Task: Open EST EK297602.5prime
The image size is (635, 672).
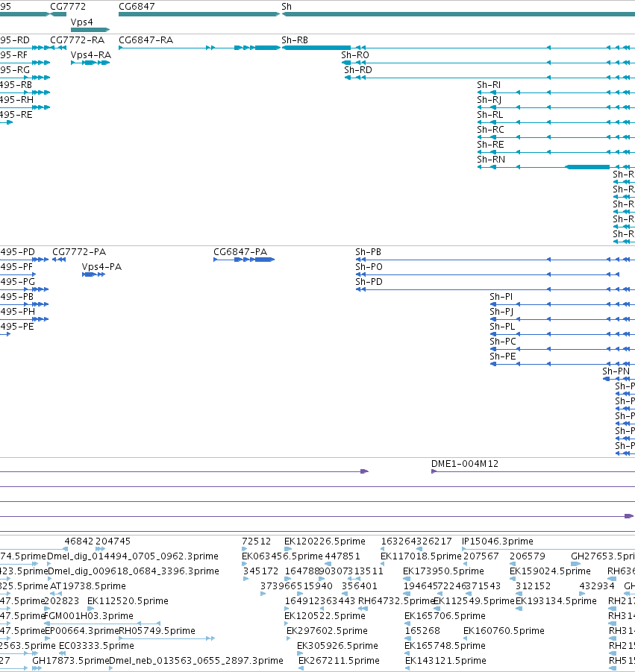Action: click(327, 631)
